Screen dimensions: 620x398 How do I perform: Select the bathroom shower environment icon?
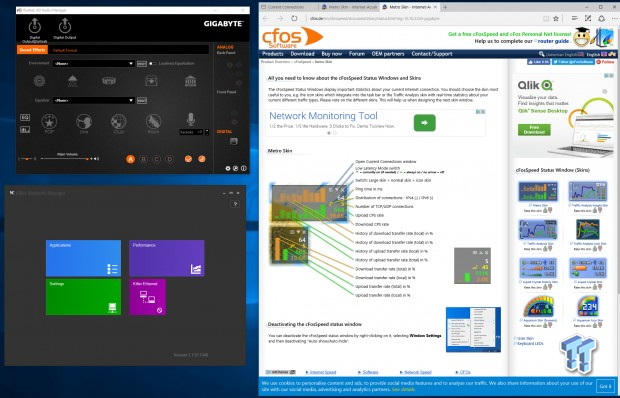tap(73, 81)
